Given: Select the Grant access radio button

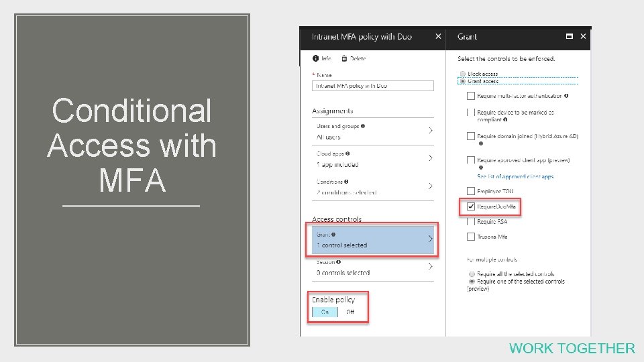Looking at the screenshot, I should click(x=463, y=81).
